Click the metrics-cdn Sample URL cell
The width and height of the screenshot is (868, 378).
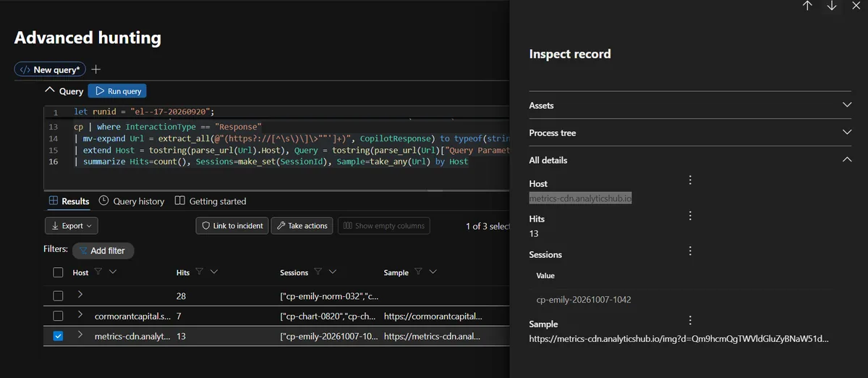point(433,337)
